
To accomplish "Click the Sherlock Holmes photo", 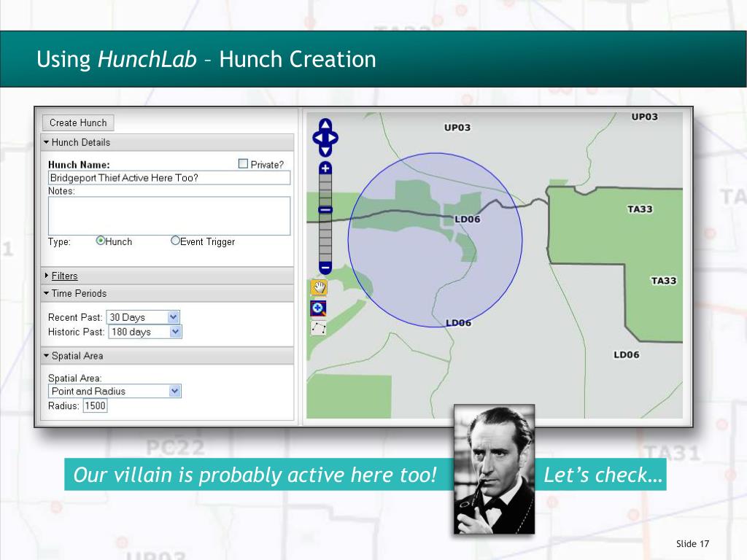I will 495,469.
